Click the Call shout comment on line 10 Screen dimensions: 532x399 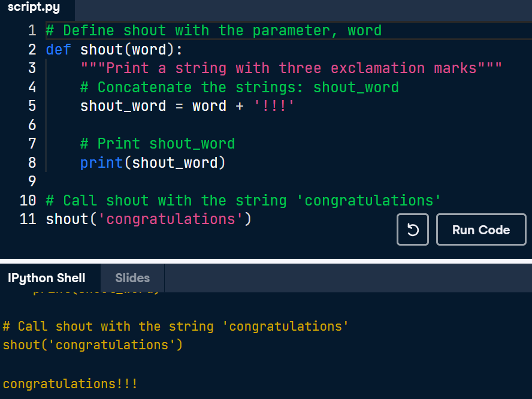tap(243, 200)
